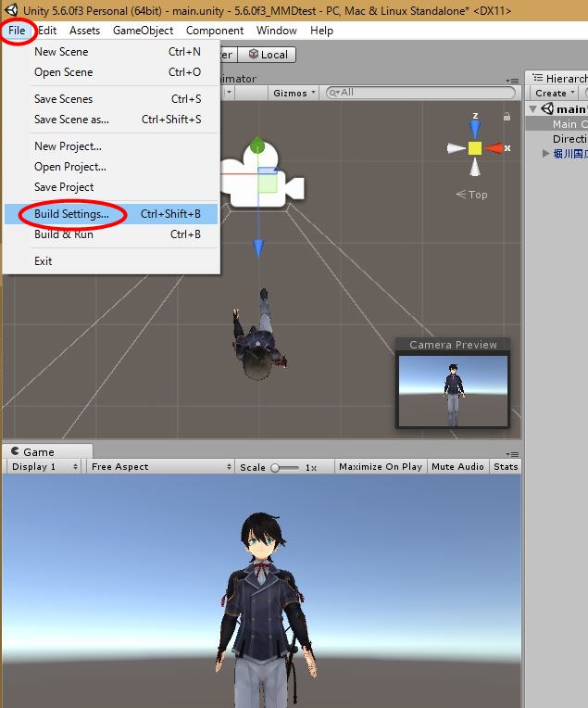The height and width of the screenshot is (708, 588).
Task: Toggle Maximize On Play
Action: (x=381, y=467)
